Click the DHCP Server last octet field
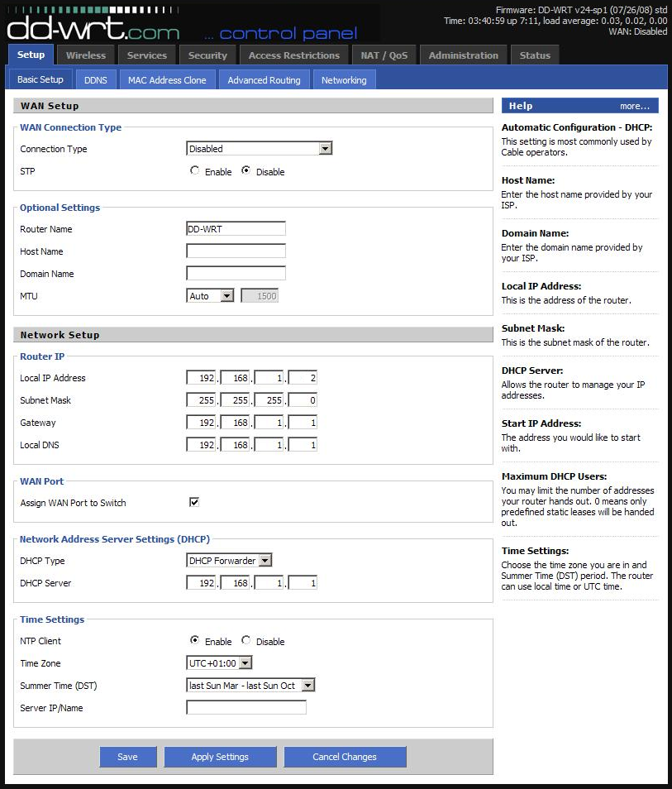672x789 pixels. pyautogui.click(x=303, y=583)
